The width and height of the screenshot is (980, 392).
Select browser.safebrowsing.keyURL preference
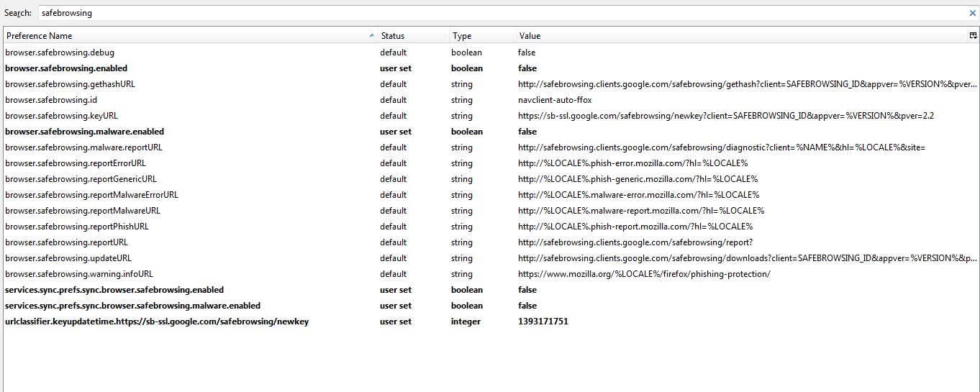click(x=61, y=116)
